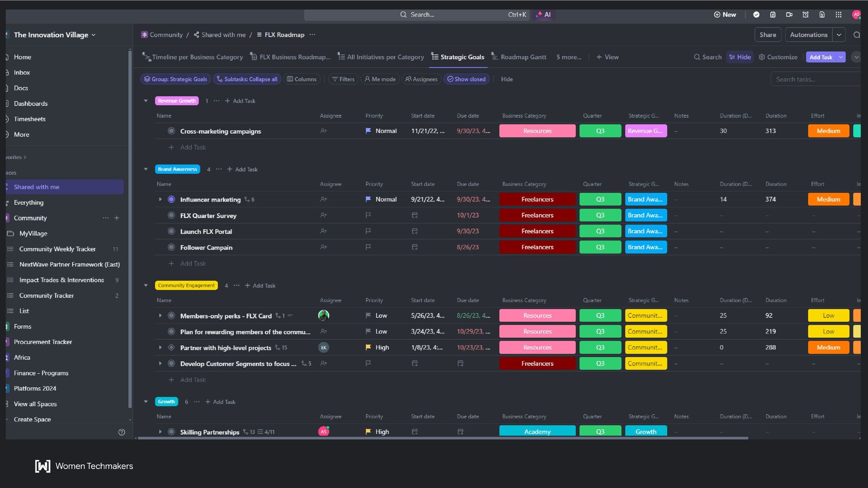
Task: Open The Innovation Village workspace dropdown
Action: point(55,35)
